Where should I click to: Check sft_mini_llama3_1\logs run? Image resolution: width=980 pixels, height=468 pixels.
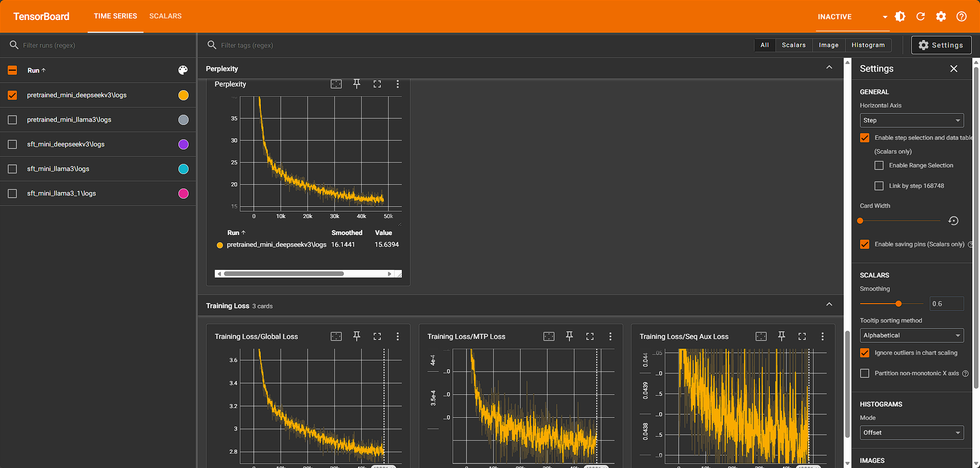click(12, 194)
